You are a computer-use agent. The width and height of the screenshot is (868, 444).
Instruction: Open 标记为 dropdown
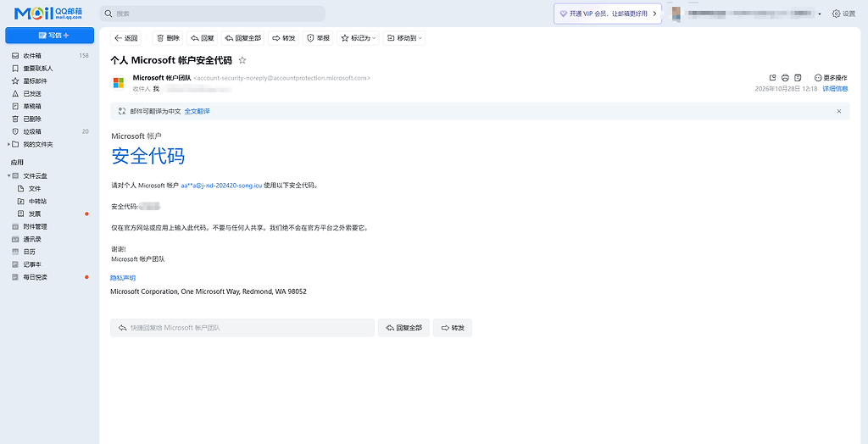[359, 38]
